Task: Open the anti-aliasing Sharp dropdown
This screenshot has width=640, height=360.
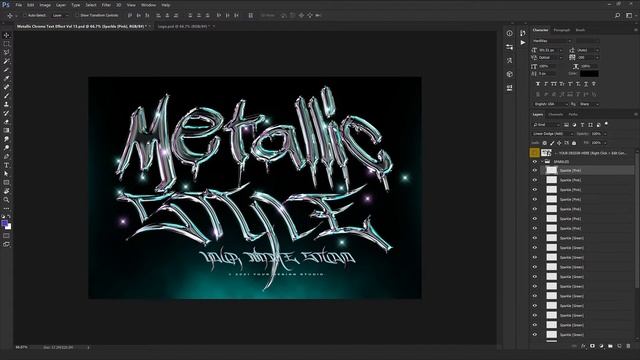Action: click(589, 104)
